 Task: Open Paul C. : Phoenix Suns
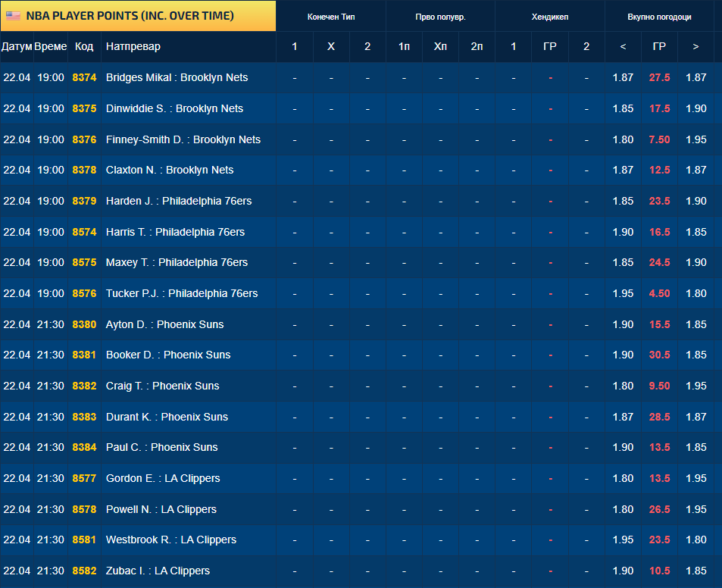pos(161,446)
